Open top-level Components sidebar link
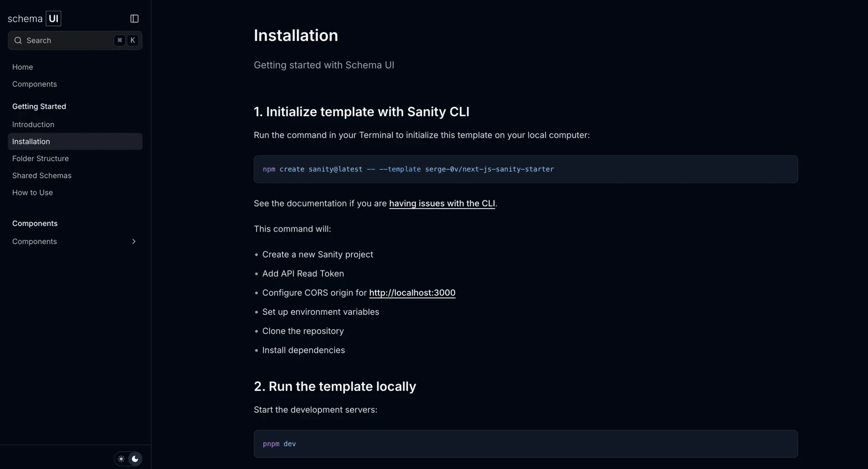The width and height of the screenshot is (868, 469). 35,84
